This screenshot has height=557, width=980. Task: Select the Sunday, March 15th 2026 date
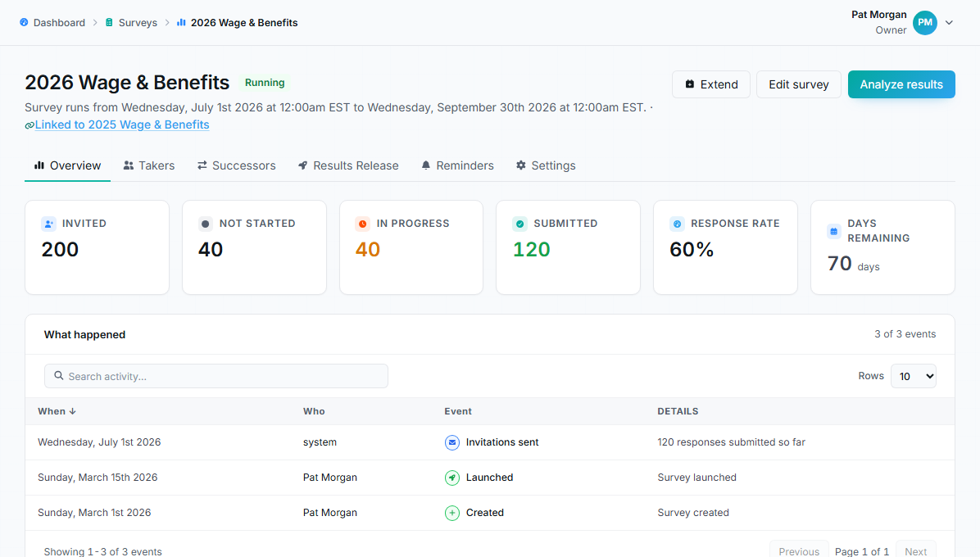pyautogui.click(x=98, y=477)
